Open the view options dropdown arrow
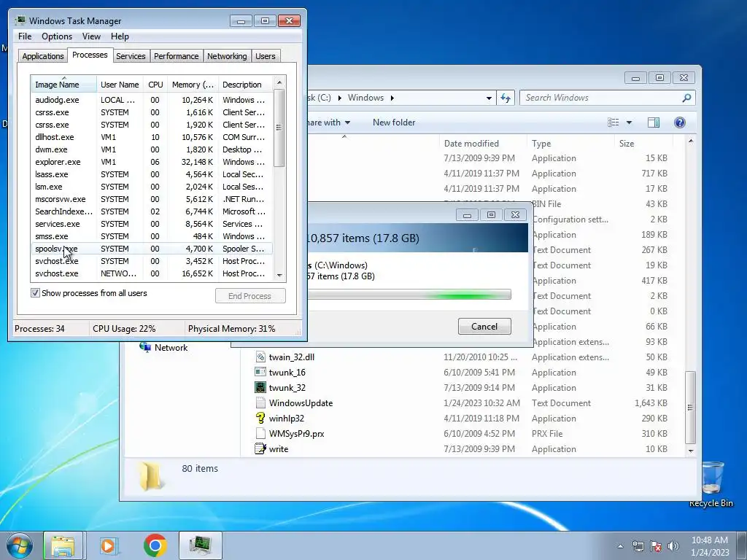Viewport: 747px width, 560px height. [629, 122]
